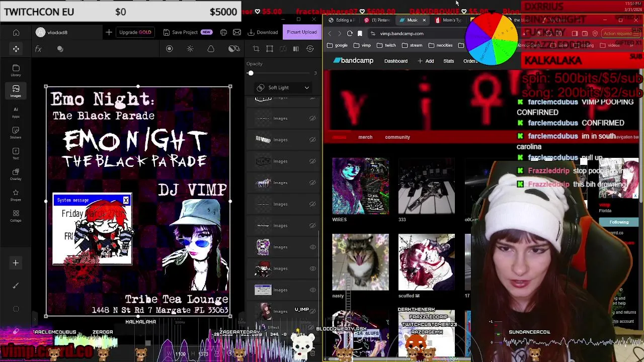Image resolution: width=644 pixels, height=362 pixels.
Task: Open the videos bookmarks folder
Action: point(609,45)
